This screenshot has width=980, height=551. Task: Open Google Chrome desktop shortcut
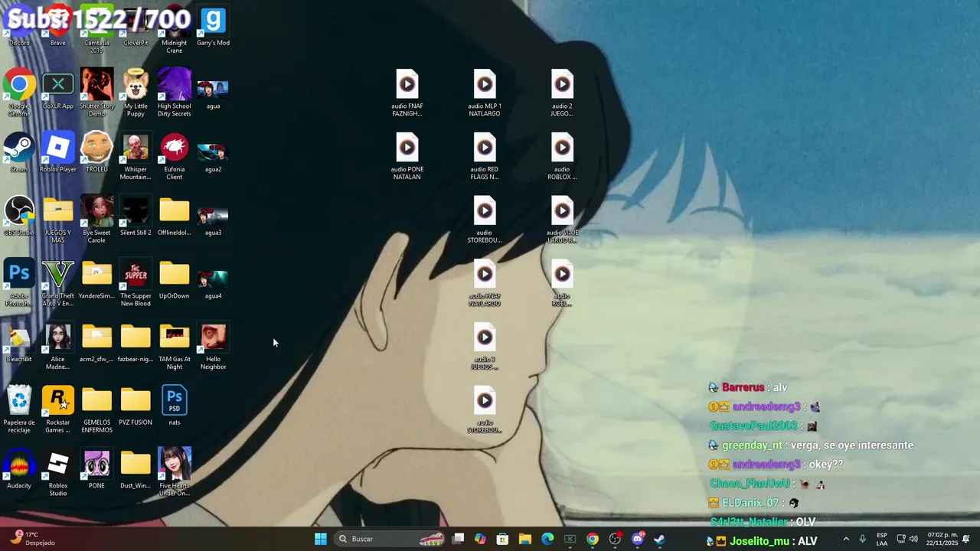coord(19,92)
